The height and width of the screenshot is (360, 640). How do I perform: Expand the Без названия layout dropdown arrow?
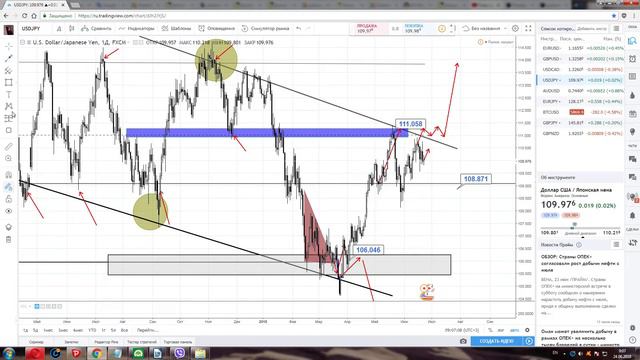click(505, 29)
